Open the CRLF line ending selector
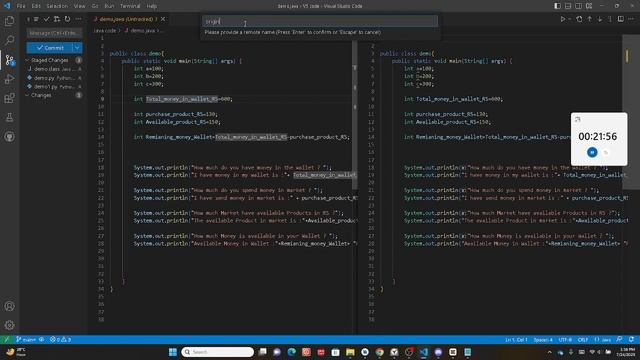Screen dimensions: 640x360 tap(583, 340)
